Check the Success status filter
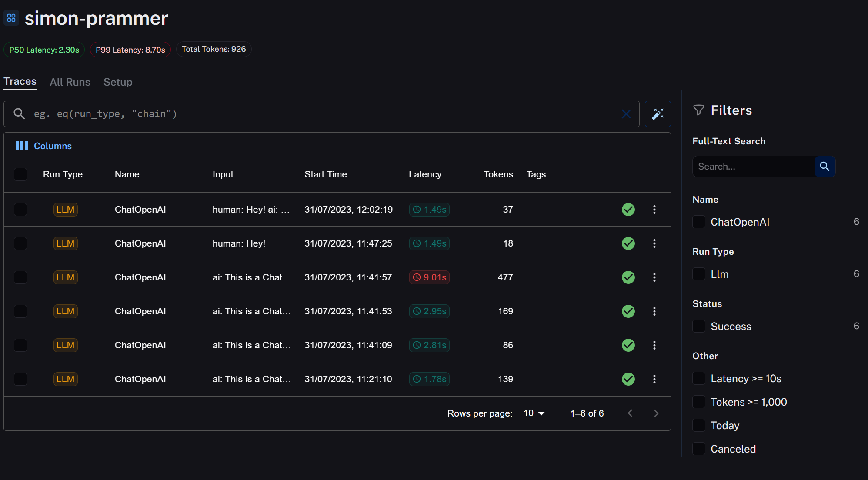Image resolution: width=868 pixels, height=480 pixels. pos(699,327)
